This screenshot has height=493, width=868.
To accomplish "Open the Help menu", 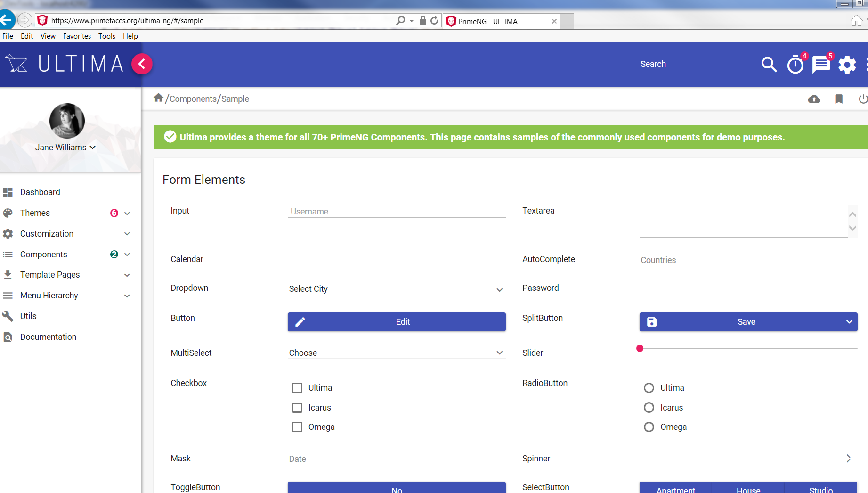I will click(130, 36).
